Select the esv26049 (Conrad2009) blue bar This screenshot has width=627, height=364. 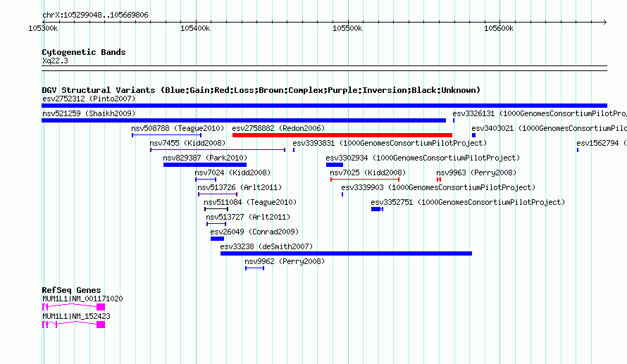pyautogui.click(x=217, y=239)
